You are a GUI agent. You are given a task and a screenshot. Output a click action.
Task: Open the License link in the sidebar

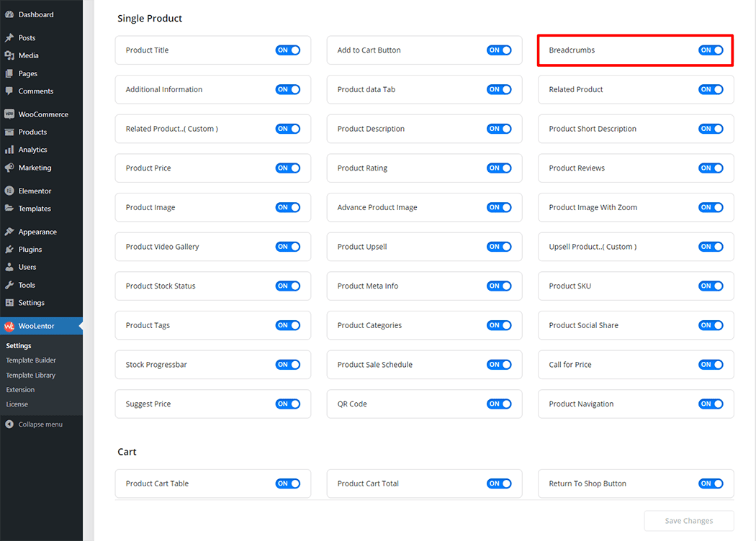point(17,404)
